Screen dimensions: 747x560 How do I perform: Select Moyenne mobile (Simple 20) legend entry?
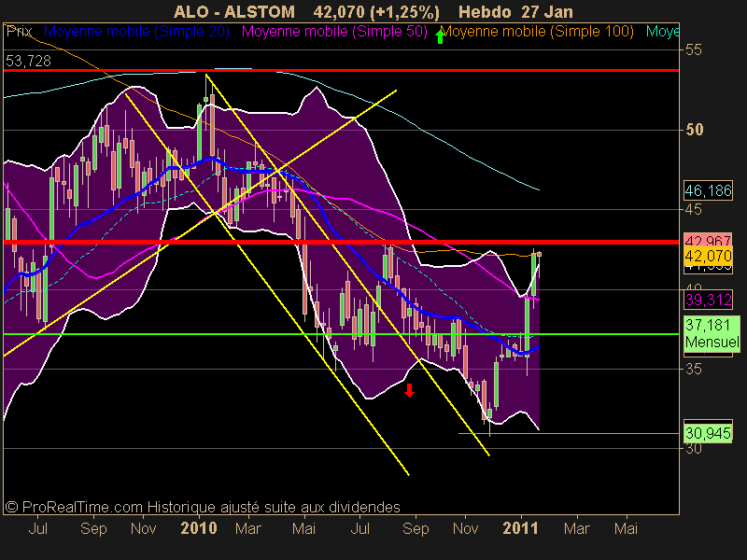(136, 32)
